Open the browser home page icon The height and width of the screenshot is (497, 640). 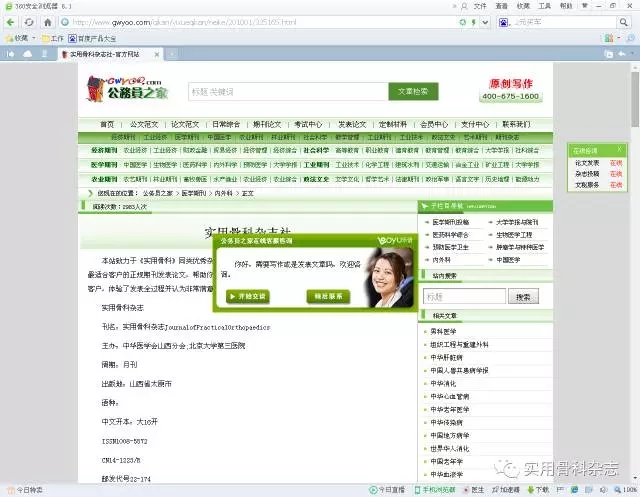coord(47,22)
